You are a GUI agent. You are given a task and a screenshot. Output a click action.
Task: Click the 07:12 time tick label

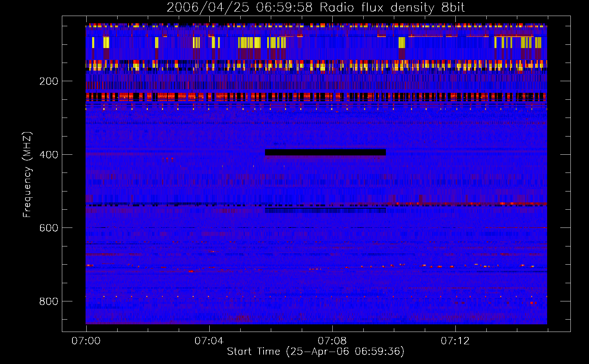[455, 341]
